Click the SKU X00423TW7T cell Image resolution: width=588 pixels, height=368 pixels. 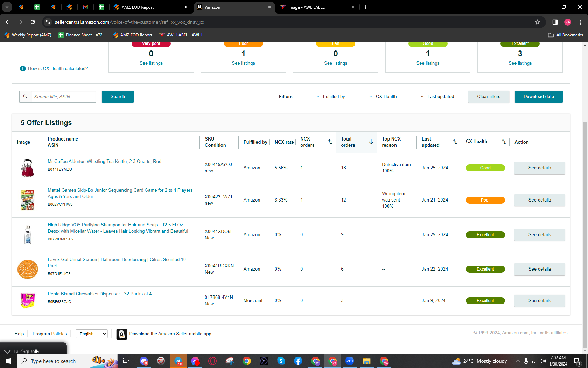click(x=219, y=197)
